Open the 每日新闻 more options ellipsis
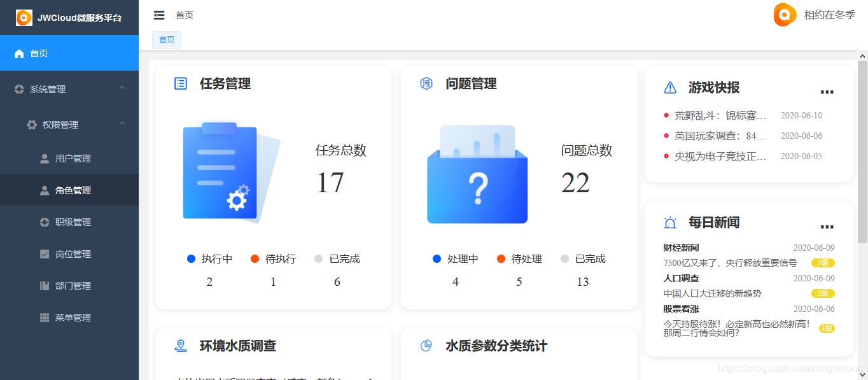868x380 pixels. click(x=827, y=227)
